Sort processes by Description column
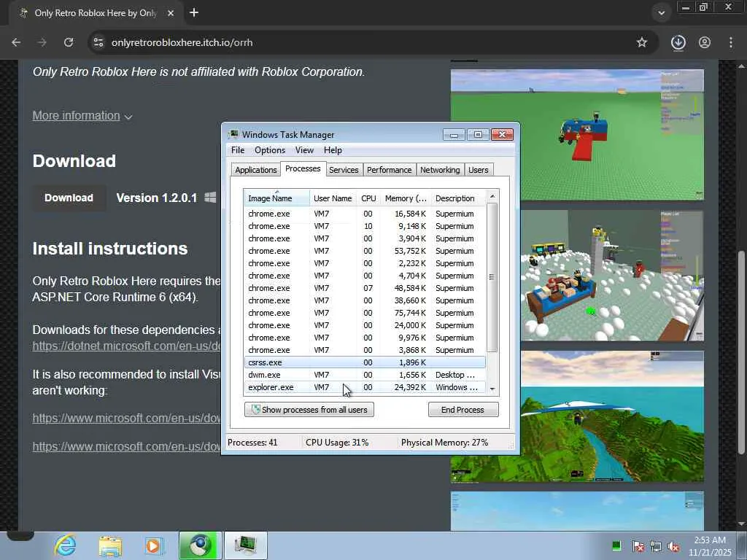The image size is (747, 560). pos(458,198)
